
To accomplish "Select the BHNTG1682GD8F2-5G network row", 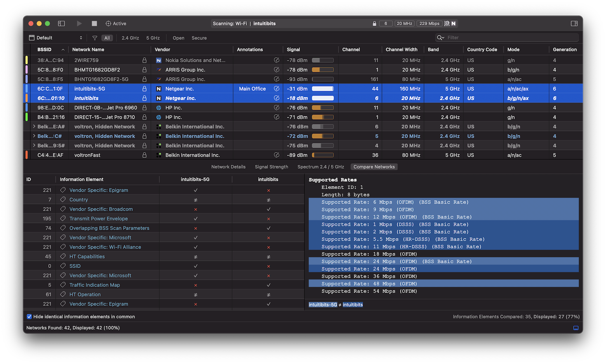I will [x=303, y=79].
